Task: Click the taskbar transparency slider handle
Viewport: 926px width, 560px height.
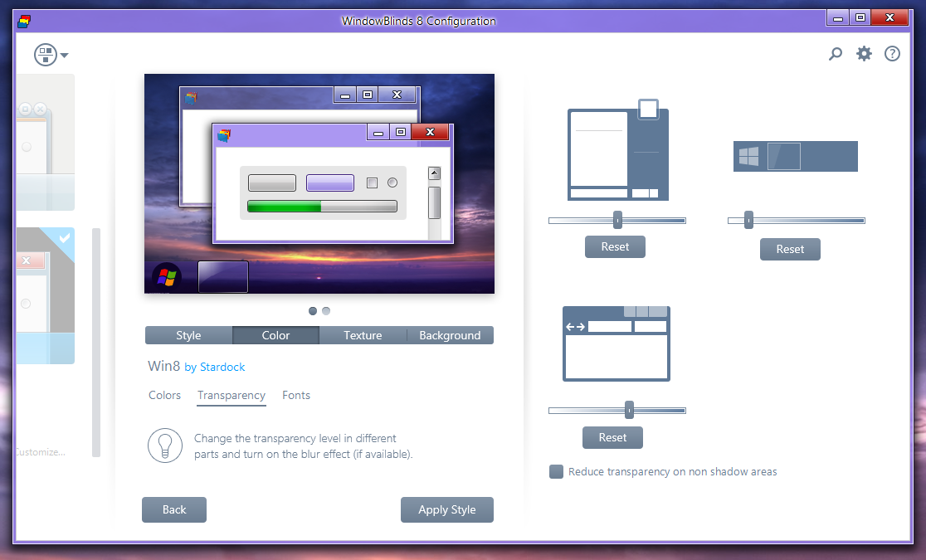Action: pos(748,221)
